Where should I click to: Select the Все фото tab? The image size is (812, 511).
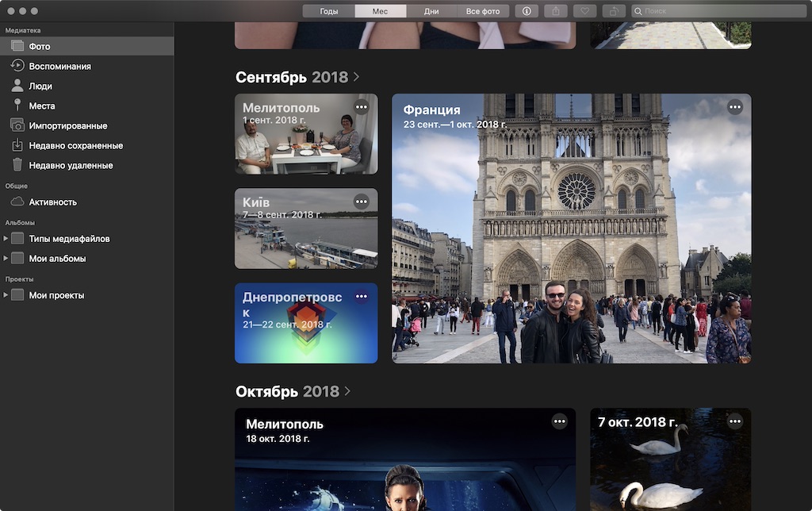(483, 11)
